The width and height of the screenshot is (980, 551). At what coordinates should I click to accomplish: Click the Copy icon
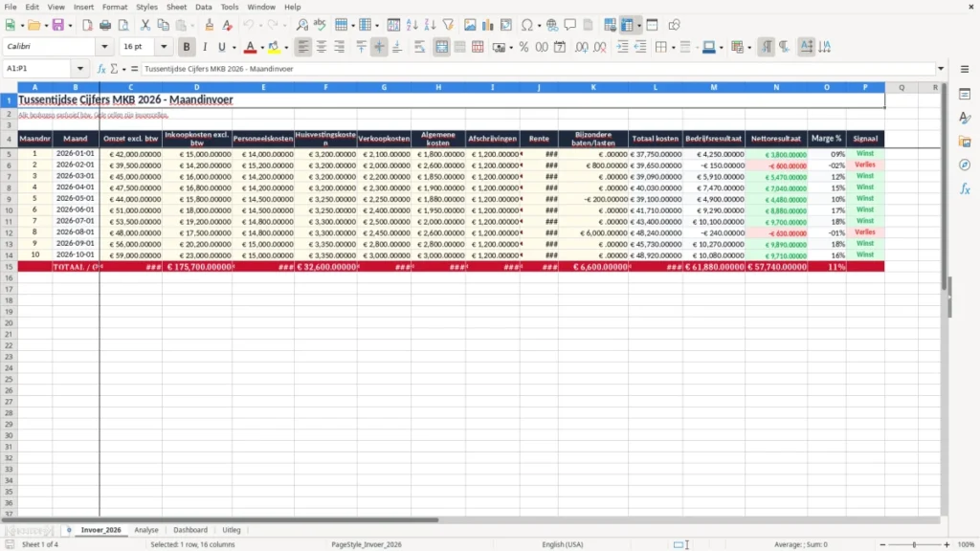click(163, 25)
